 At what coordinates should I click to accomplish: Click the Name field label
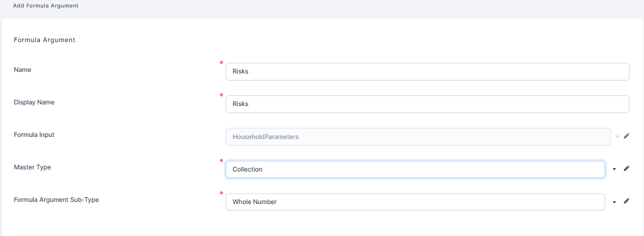point(22,70)
